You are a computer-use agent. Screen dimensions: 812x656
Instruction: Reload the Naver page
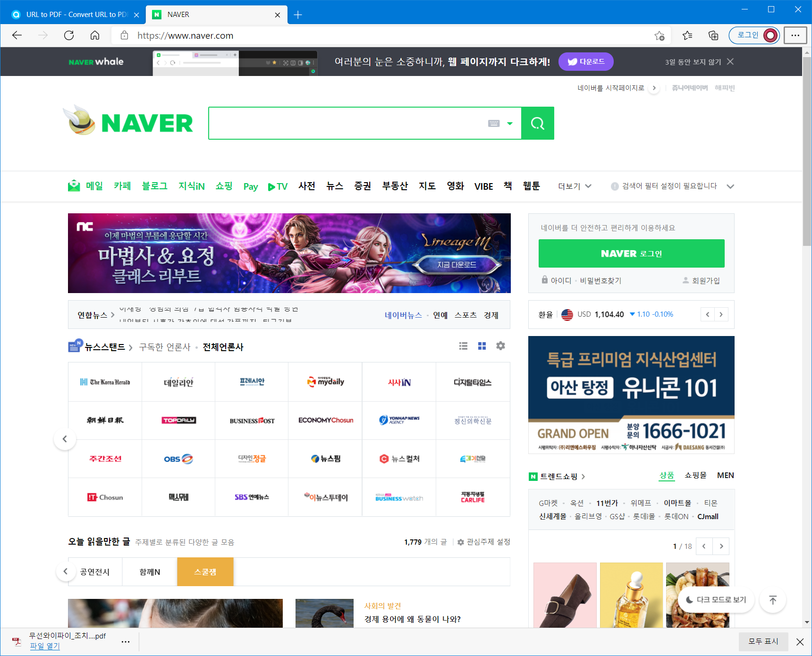[69, 35]
